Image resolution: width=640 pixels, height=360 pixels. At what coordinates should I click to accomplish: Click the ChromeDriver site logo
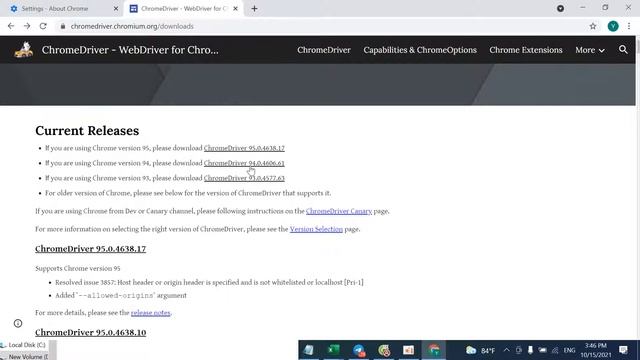point(23,50)
